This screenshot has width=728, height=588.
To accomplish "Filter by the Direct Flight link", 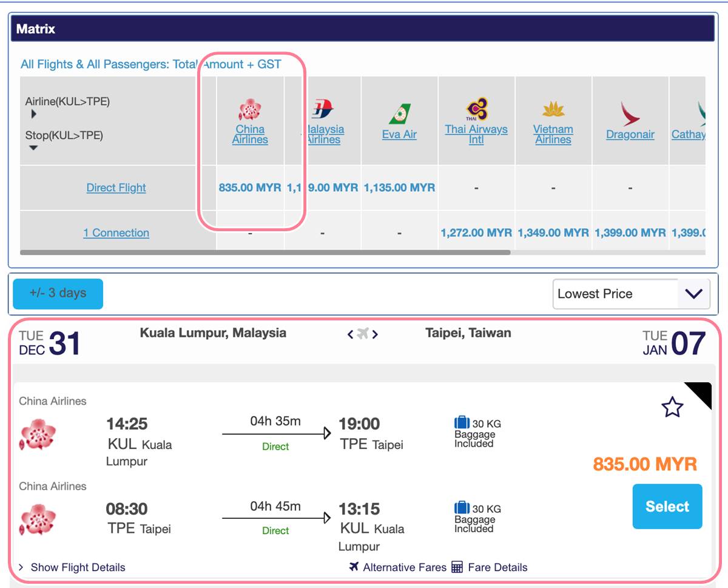I will click(116, 188).
